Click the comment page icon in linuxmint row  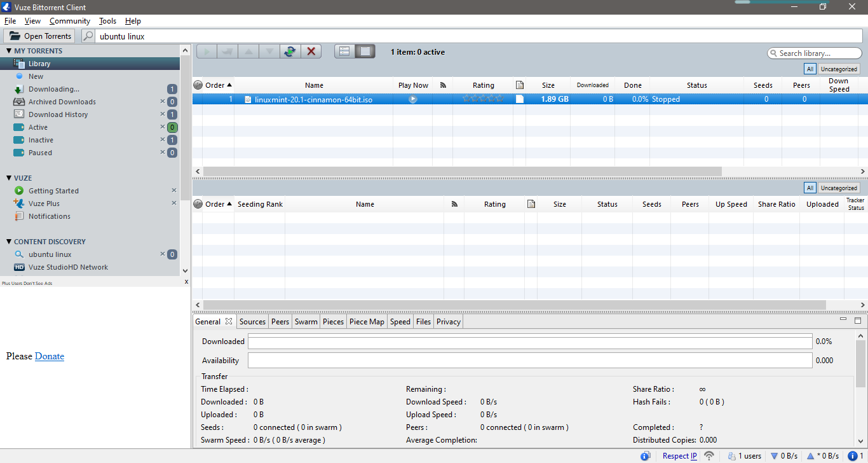tap(520, 99)
